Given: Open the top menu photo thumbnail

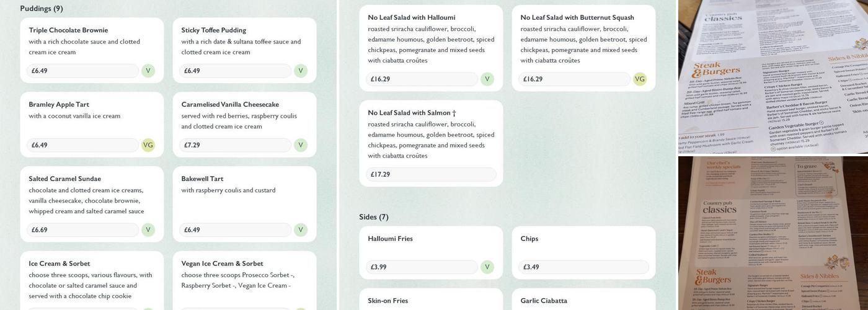Looking at the screenshot, I should click(773, 76).
